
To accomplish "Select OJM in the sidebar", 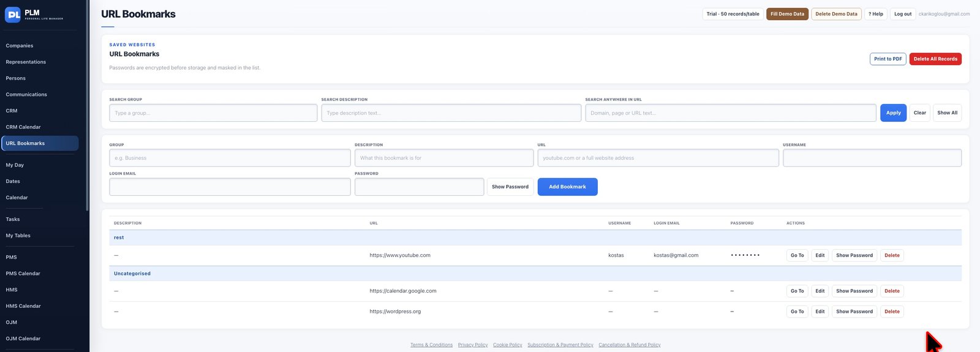I will point(12,322).
